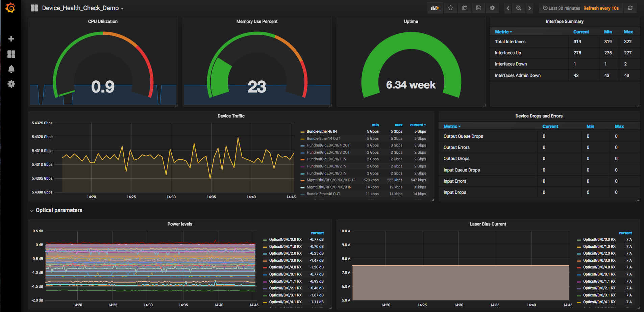This screenshot has height=312, width=644.
Task: Sort Drops and Errors by Max column
Action: pos(619,126)
